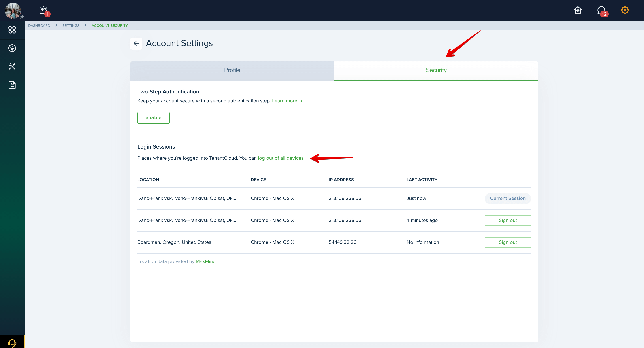
Task: Open the alarm notifications bell icon
Action: point(43,11)
